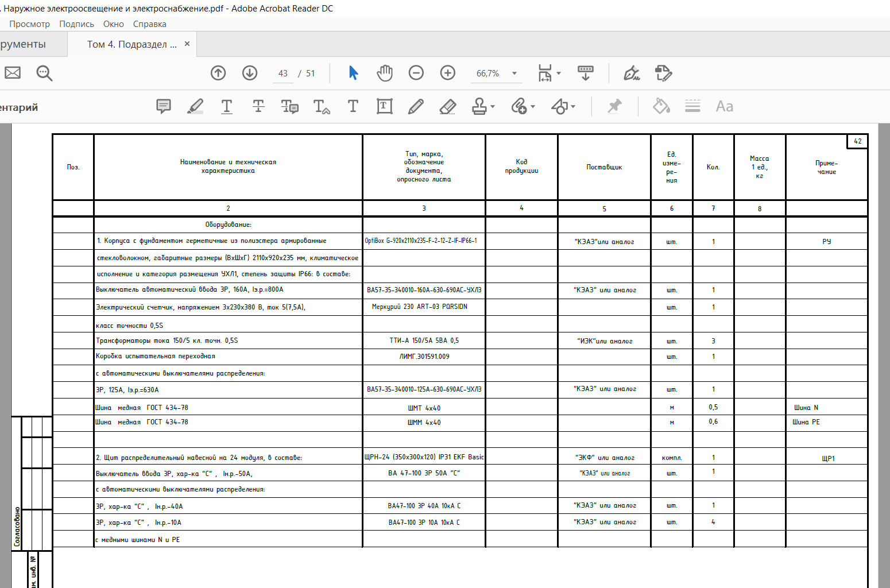This screenshot has height=588, width=890.
Task: Switch to the Том 4. Подраздел document tab
Action: click(131, 44)
